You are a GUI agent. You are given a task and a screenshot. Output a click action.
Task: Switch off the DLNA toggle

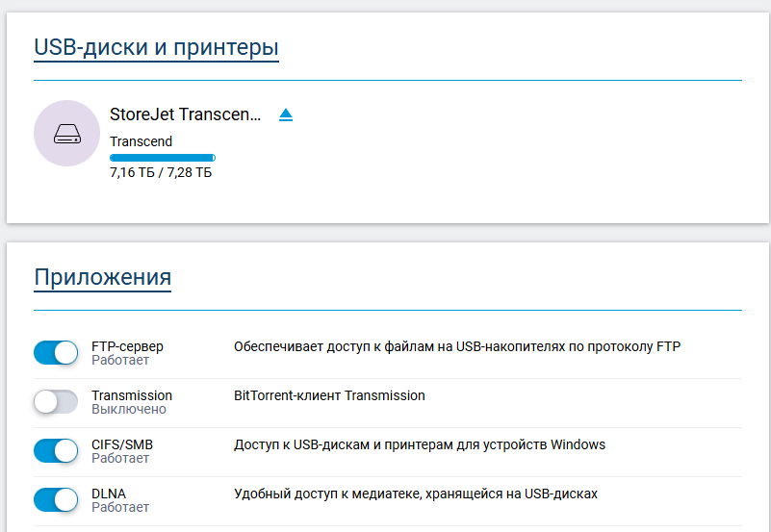(56, 500)
